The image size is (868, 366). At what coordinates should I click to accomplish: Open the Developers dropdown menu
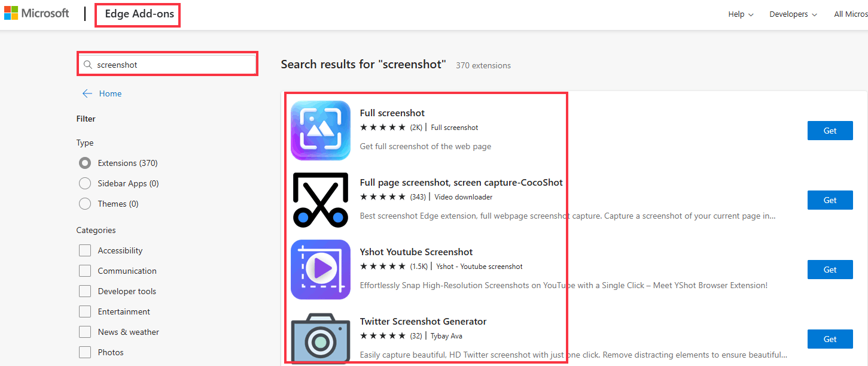tap(793, 14)
